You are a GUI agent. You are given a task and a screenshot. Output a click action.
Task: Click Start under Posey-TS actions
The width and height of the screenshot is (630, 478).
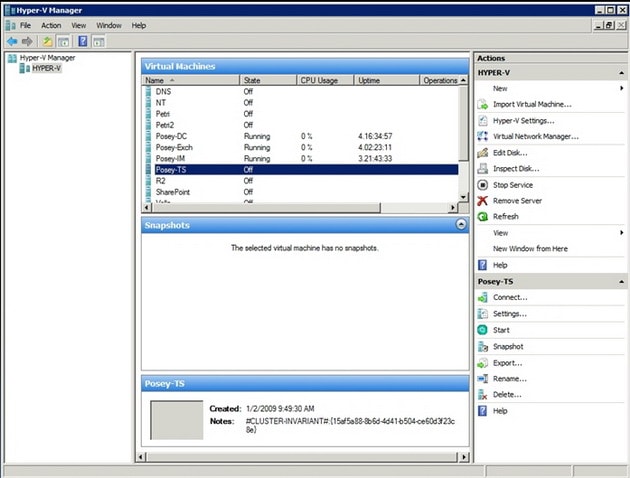[501, 330]
